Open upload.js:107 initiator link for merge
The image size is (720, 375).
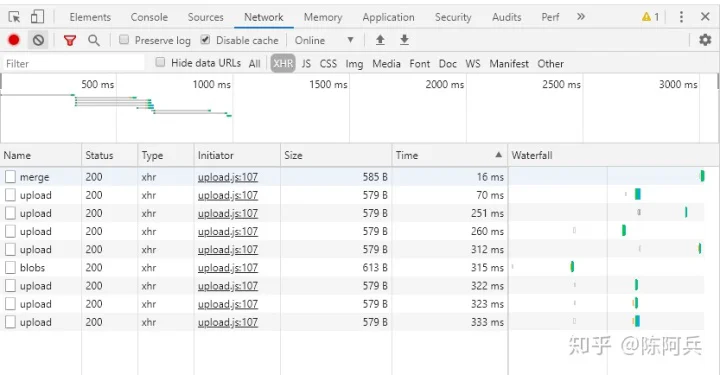click(228, 177)
